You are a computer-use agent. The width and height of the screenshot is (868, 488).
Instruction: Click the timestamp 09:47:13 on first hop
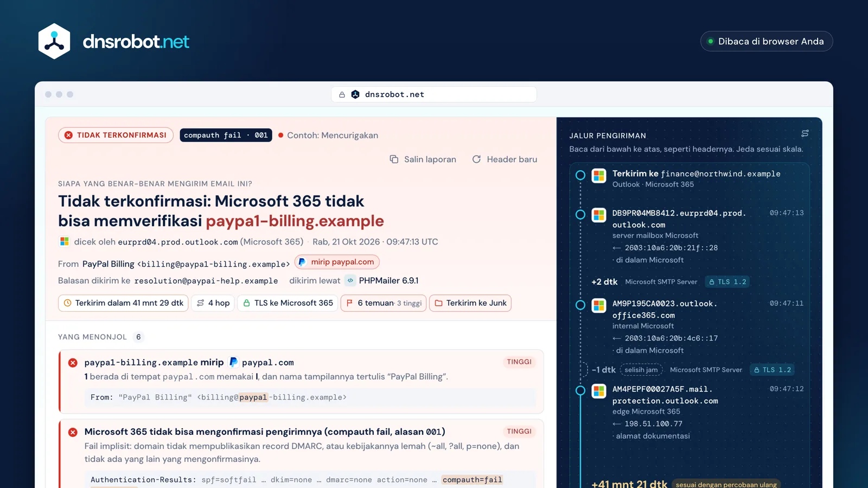787,213
